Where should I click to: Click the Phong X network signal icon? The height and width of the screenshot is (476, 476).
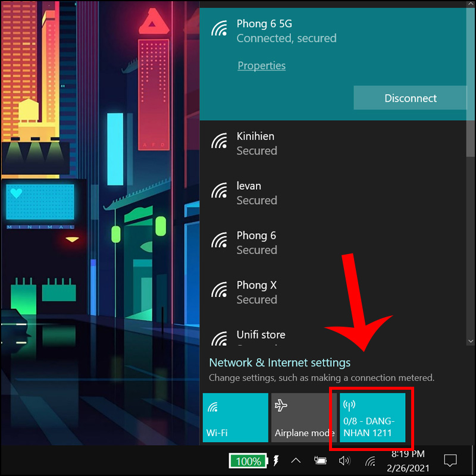pyautogui.click(x=219, y=290)
